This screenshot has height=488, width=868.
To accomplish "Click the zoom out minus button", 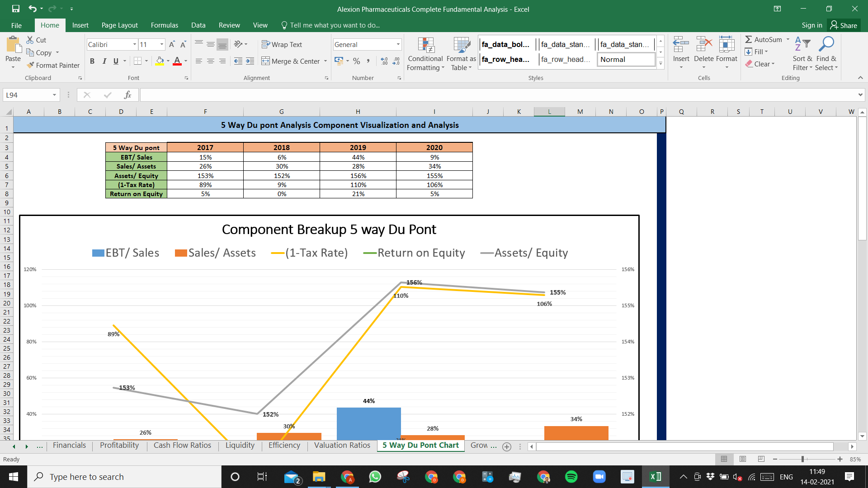I will pyautogui.click(x=775, y=459).
